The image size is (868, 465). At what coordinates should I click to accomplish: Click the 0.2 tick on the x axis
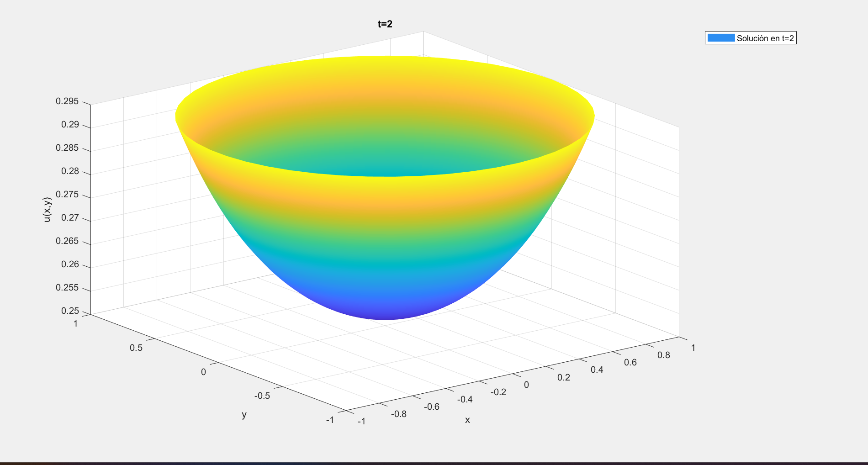pyautogui.click(x=564, y=377)
